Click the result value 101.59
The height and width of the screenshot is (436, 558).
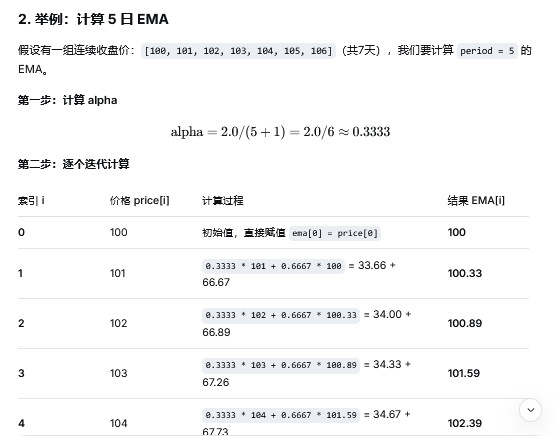tap(464, 373)
